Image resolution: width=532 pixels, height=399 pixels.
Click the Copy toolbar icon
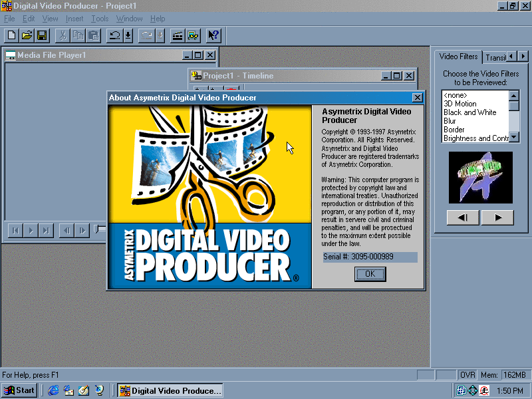pos(78,36)
